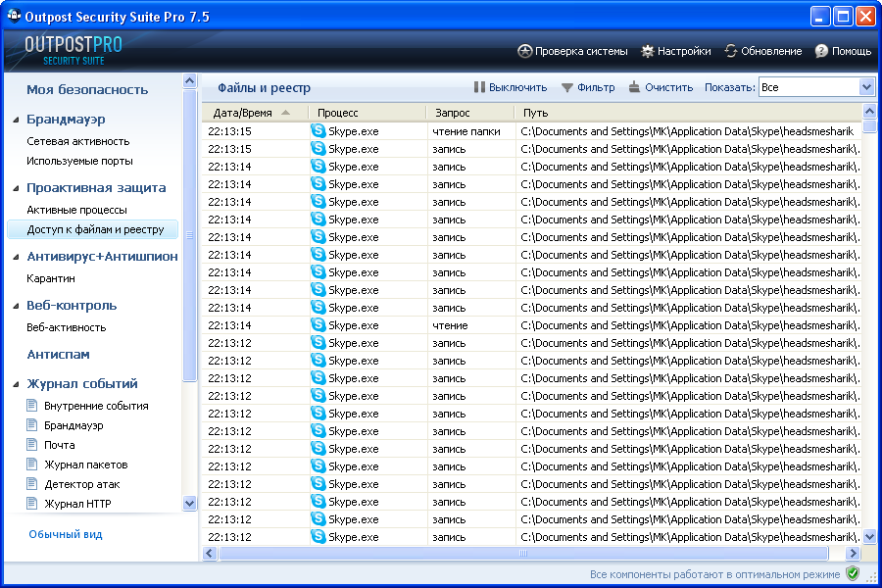Select Сетевая активность in sidebar
The width and height of the screenshot is (882, 588).
coord(78,141)
